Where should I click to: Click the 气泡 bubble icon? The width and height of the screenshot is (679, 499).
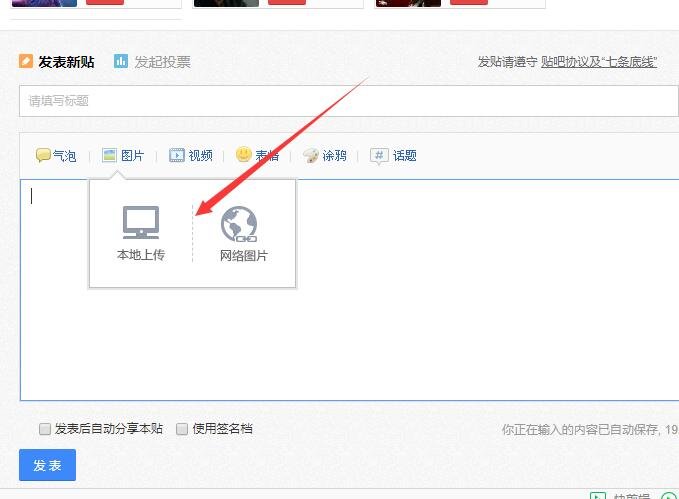coord(43,155)
